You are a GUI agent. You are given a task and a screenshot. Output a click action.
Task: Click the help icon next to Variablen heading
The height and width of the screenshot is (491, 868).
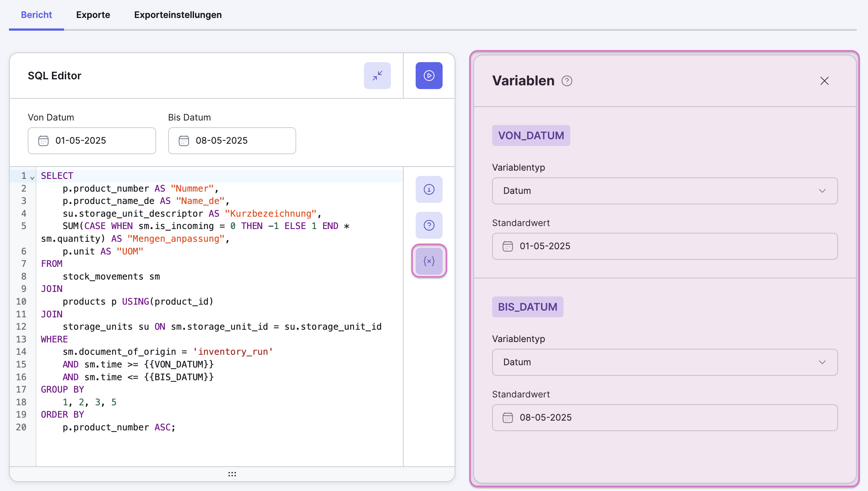[567, 81]
